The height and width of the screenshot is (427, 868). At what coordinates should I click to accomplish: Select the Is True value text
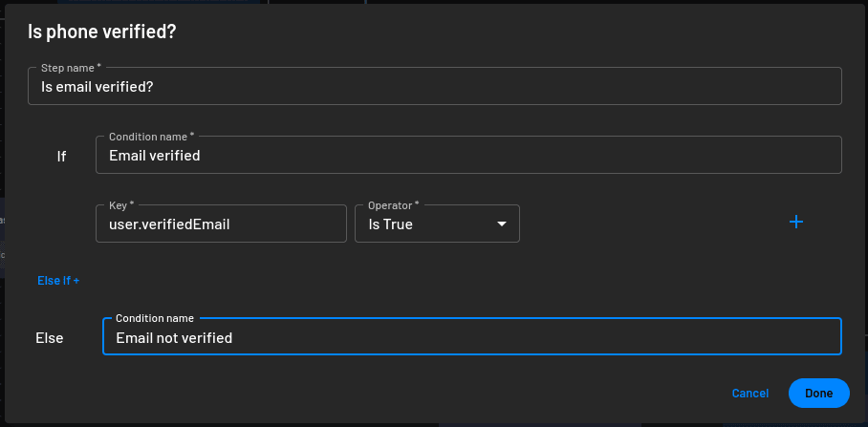[390, 224]
